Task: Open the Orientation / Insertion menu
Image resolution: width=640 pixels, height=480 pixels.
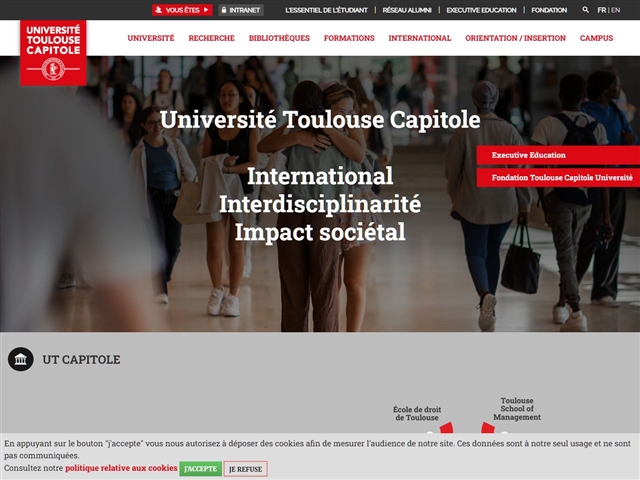Action: point(515,38)
